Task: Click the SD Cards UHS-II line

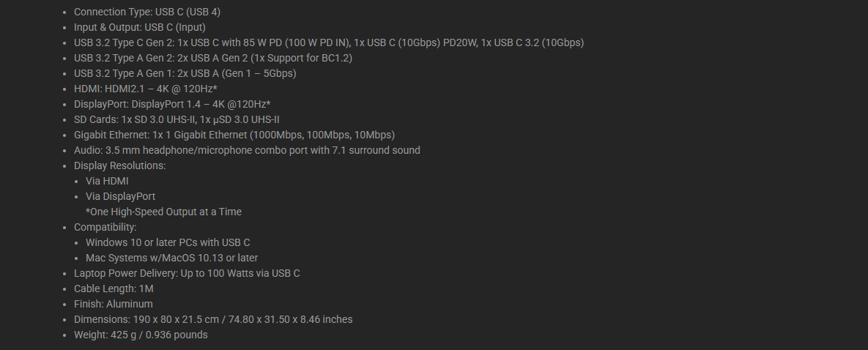Action: coord(177,119)
